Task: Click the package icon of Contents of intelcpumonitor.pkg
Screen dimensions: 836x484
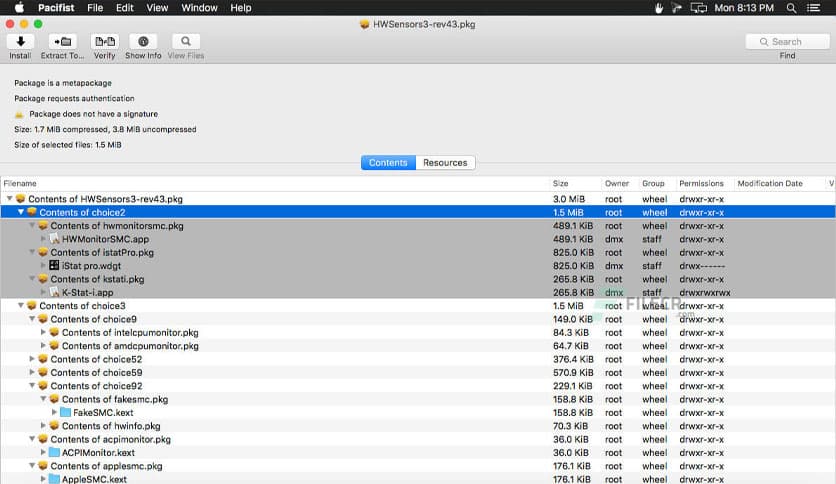Action: [54, 332]
